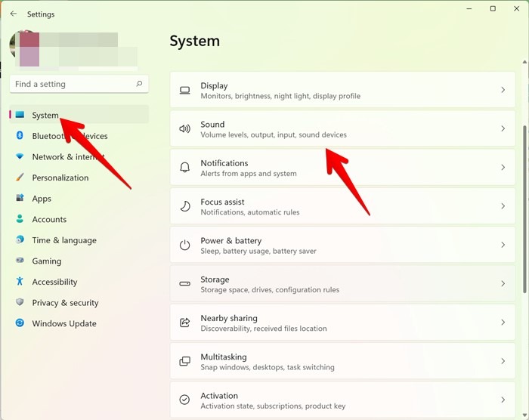Click the Windows Update sync icon
529x420 pixels.
20,323
